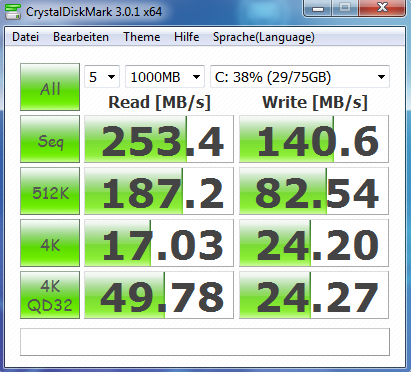Expand the test run count dropdown showing 5

(102, 77)
